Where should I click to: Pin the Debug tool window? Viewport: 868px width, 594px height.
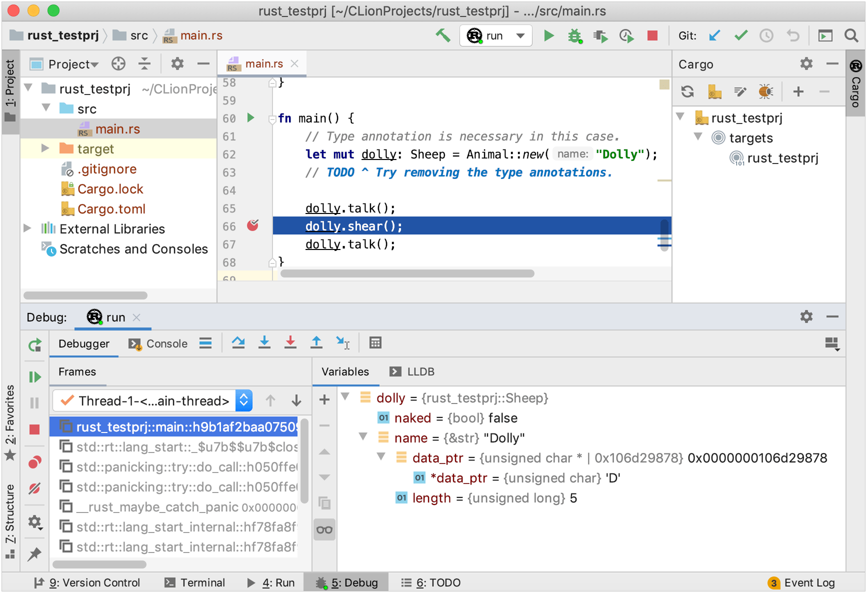34,554
